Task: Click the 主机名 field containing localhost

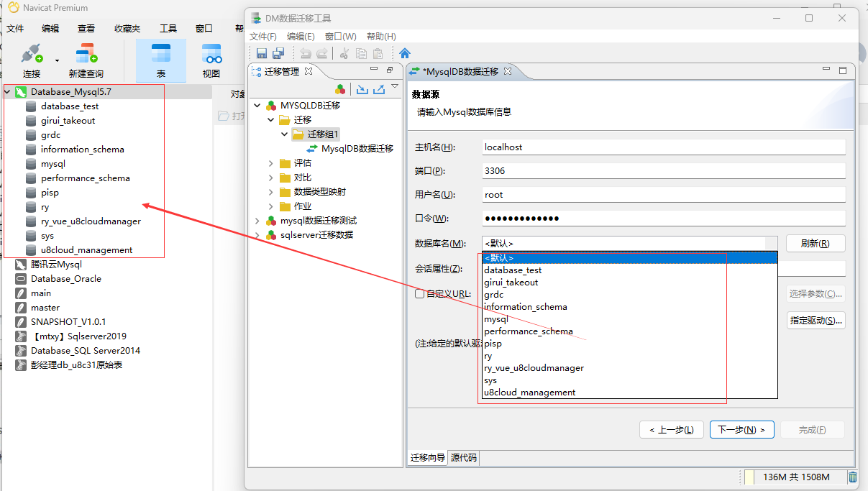Action: click(663, 147)
